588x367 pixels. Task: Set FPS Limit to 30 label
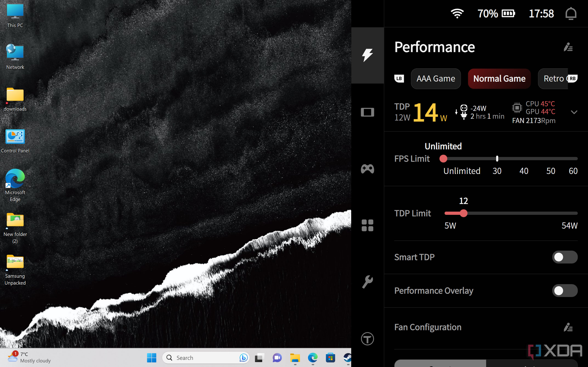[x=497, y=171]
